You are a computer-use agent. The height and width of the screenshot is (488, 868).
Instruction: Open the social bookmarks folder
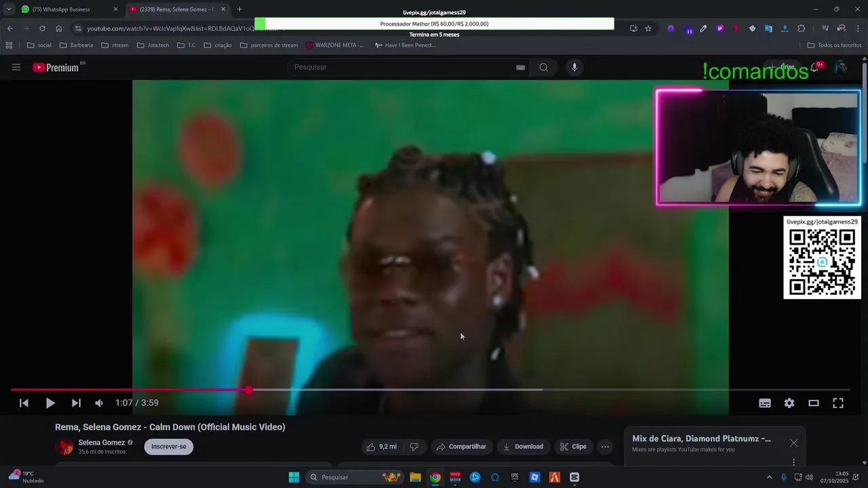click(x=39, y=45)
